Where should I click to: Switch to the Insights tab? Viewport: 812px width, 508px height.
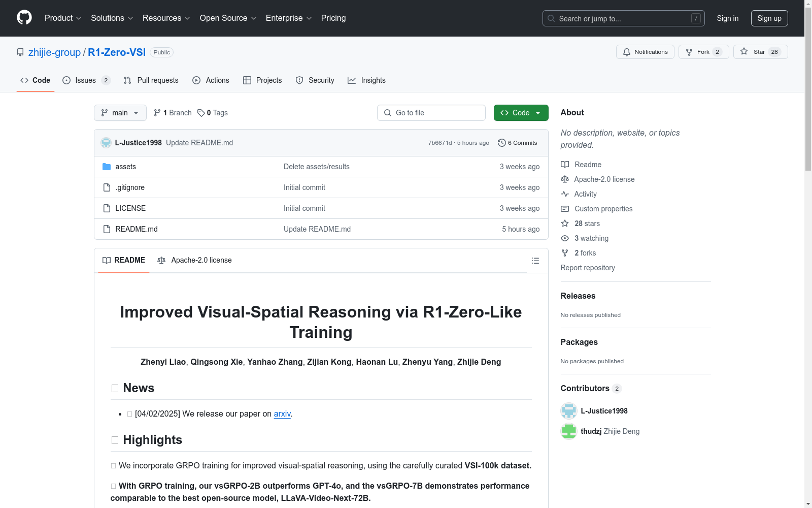367,80
